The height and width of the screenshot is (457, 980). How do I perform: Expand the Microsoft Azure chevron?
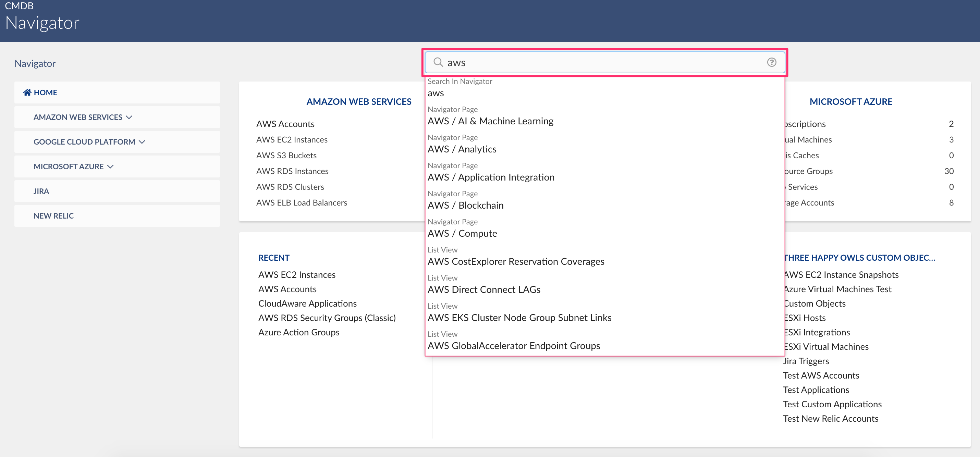110,166
